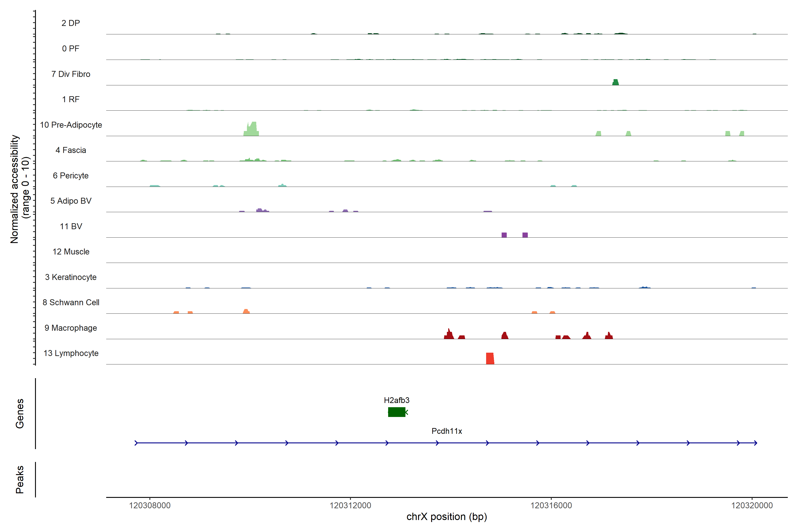The width and height of the screenshot is (798, 532).
Task: Click the 12 Muscle track label
Action: tap(71, 252)
